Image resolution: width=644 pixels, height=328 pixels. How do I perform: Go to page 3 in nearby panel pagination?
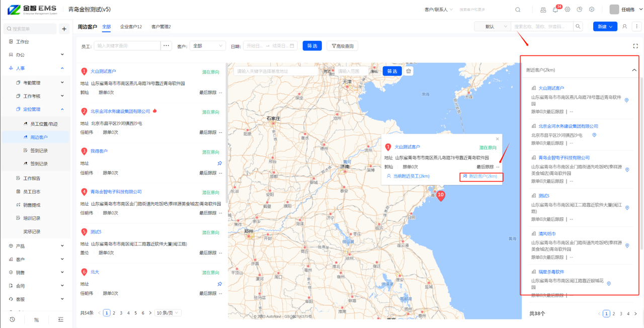pyautogui.click(x=621, y=313)
